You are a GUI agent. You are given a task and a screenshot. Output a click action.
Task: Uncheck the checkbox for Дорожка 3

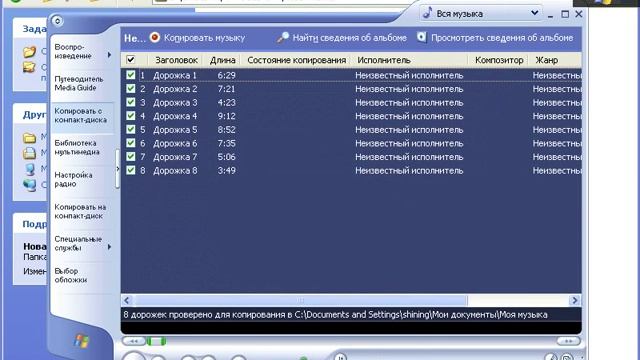point(131,102)
